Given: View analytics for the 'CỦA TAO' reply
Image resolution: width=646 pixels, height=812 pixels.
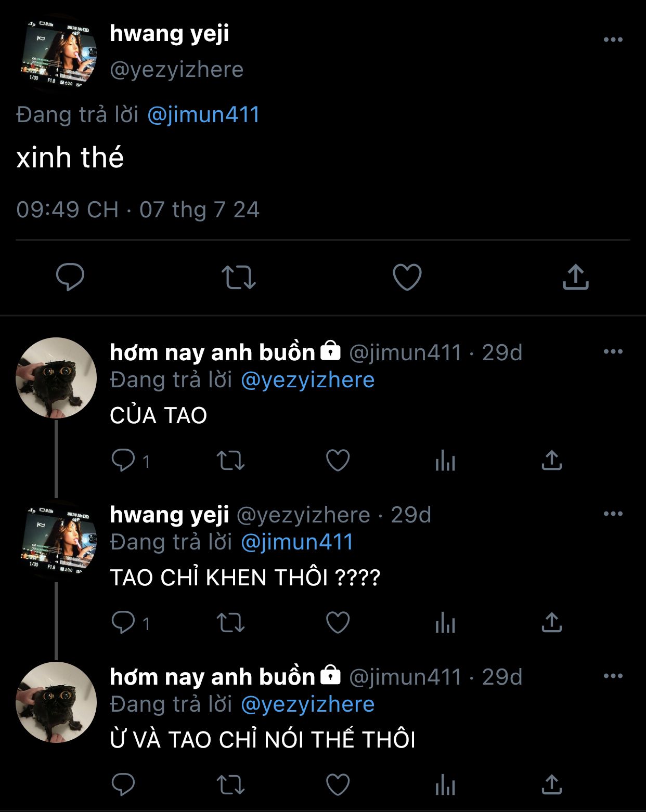Looking at the screenshot, I should [x=445, y=461].
